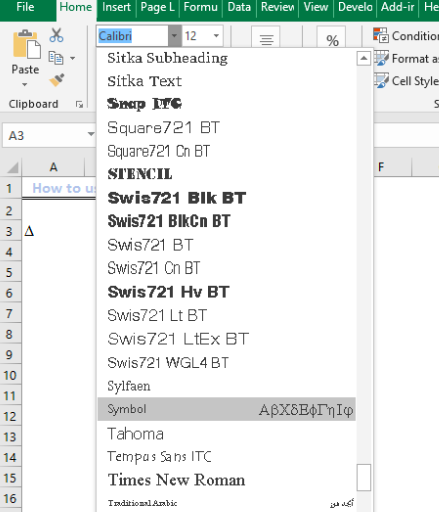Image resolution: width=439 pixels, height=512 pixels.
Task: Expand the font name dropdown arrow
Action: pyautogui.click(x=175, y=36)
